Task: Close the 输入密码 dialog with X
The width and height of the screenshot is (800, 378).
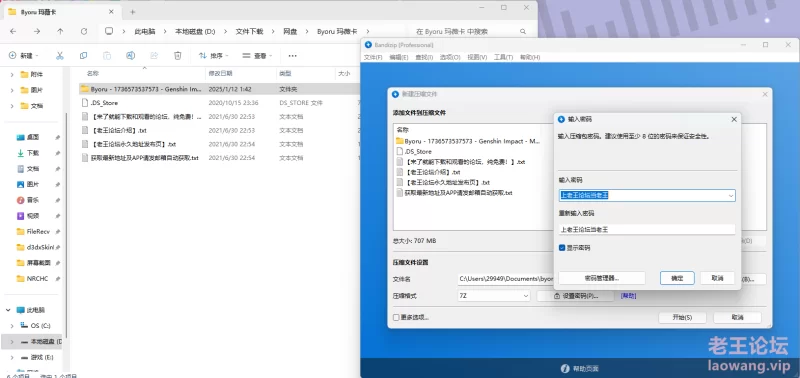Action: tap(734, 119)
